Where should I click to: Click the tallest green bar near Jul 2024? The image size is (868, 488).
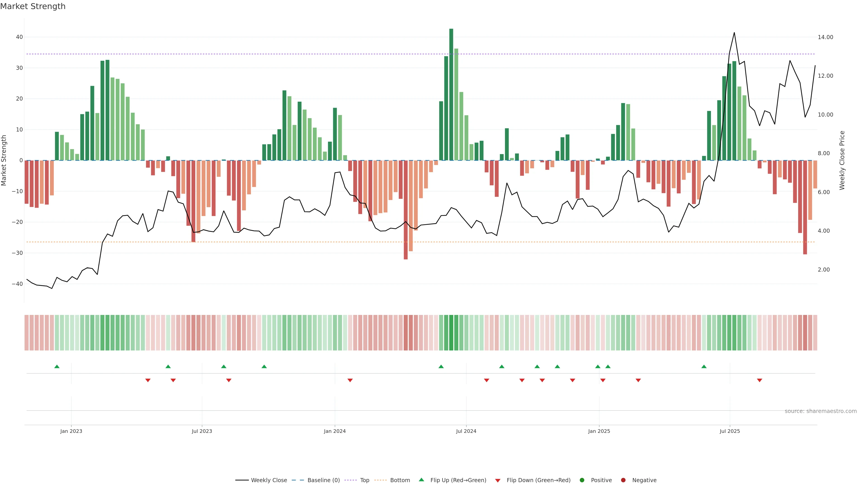451,94
